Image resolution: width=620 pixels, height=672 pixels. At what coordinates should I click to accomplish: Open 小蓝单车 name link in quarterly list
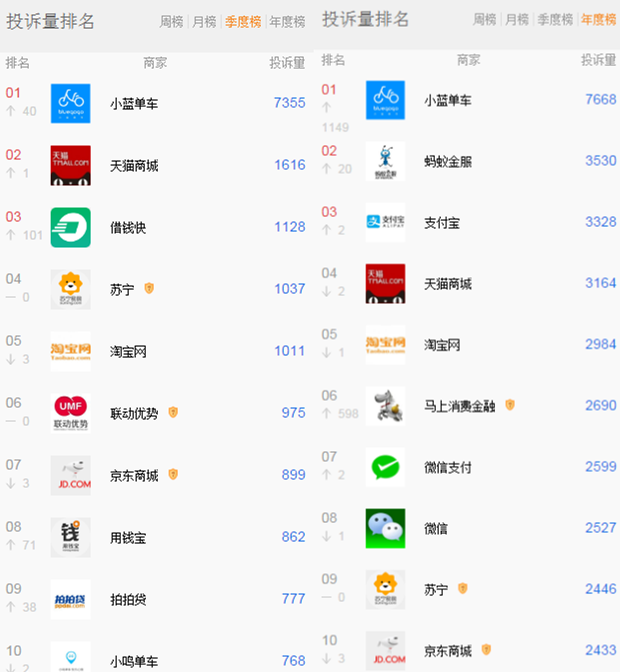[134, 104]
